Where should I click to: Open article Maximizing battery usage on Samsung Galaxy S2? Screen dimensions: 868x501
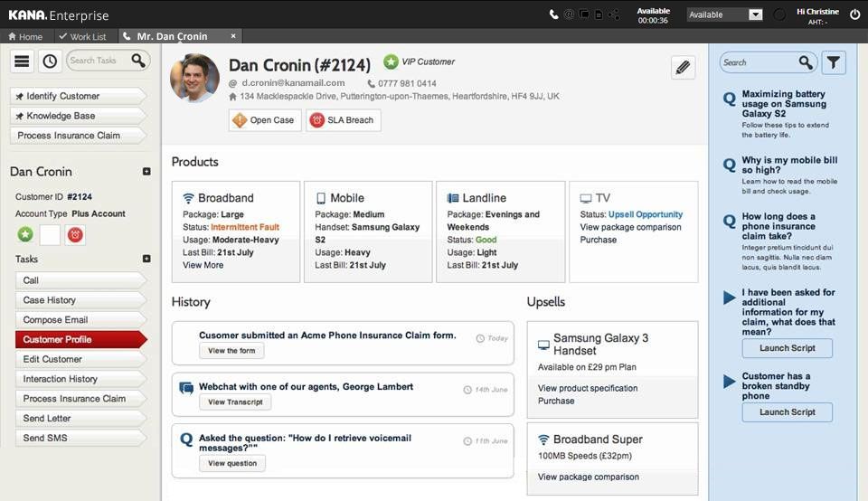[x=784, y=103]
